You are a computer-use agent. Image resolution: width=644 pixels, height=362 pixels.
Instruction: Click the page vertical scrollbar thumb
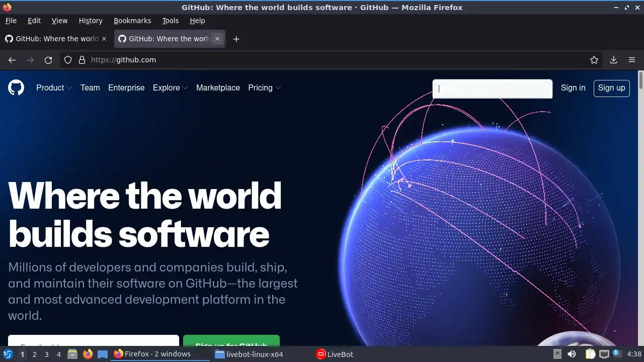(641, 80)
